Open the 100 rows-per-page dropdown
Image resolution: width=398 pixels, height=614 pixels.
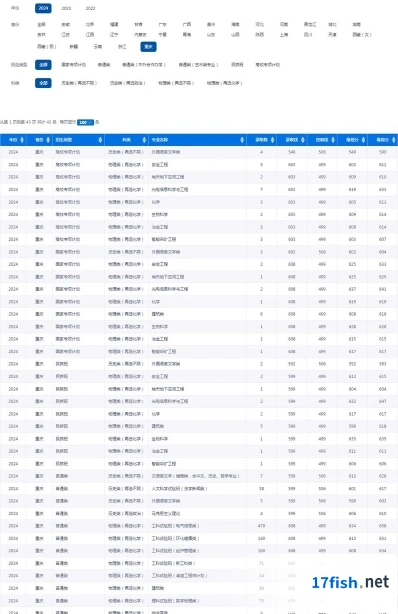click(x=85, y=122)
